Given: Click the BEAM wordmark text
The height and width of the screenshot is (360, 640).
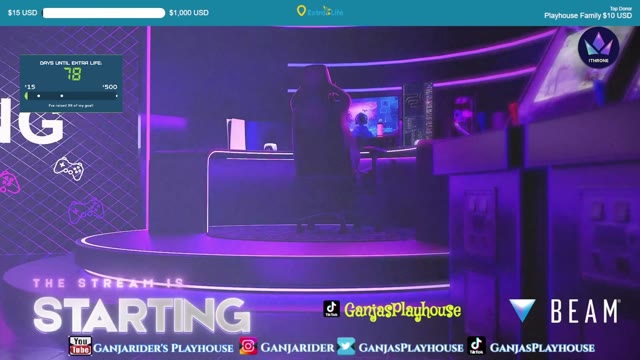Looking at the screenshot, I should click(585, 311).
